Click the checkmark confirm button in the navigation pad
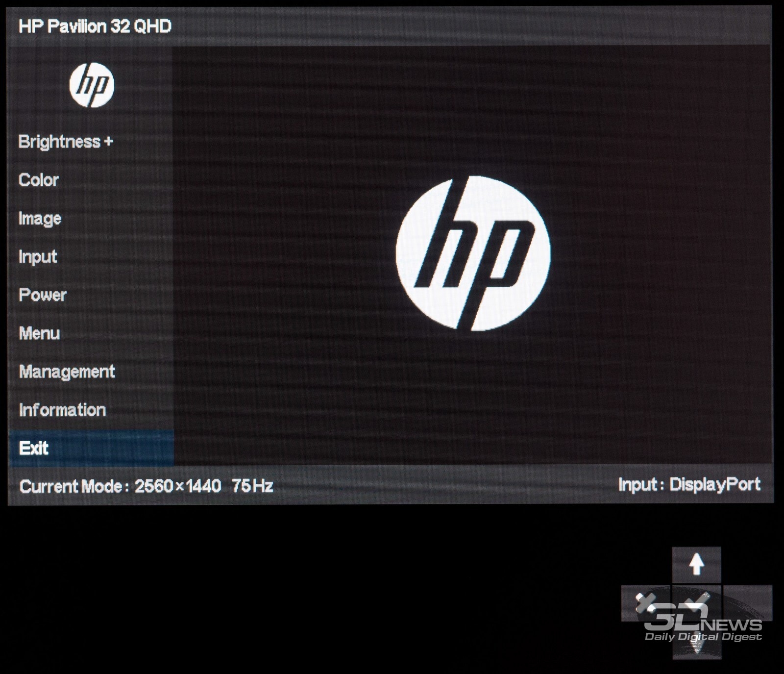The width and height of the screenshot is (784, 674). point(696,603)
